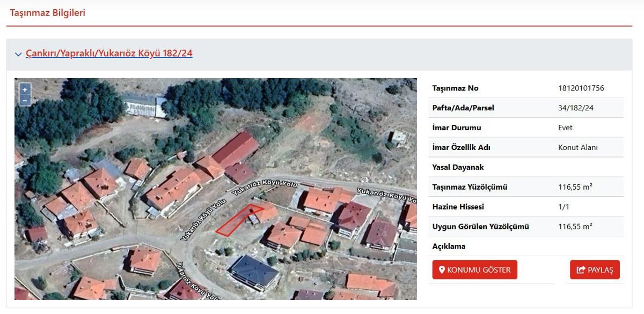This screenshot has height=314, width=644.
Task: Click the Uygun Görülen Yüzölçümü row label
Action: tap(480, 227)
